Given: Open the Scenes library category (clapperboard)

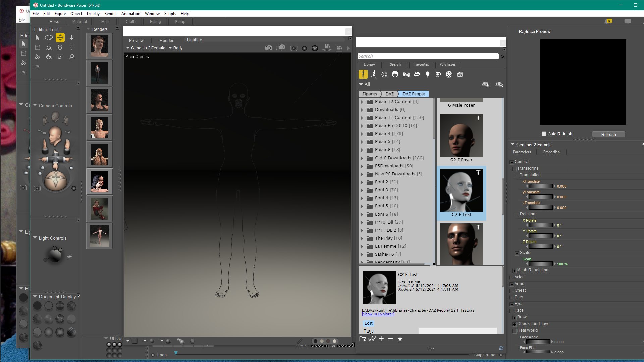Looking at the screenshot, I should point(460,74).
